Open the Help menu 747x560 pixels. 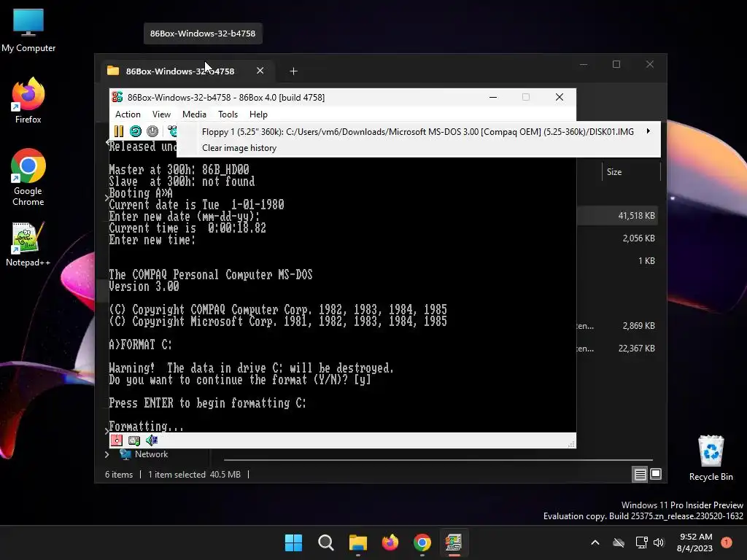point(258,114)
